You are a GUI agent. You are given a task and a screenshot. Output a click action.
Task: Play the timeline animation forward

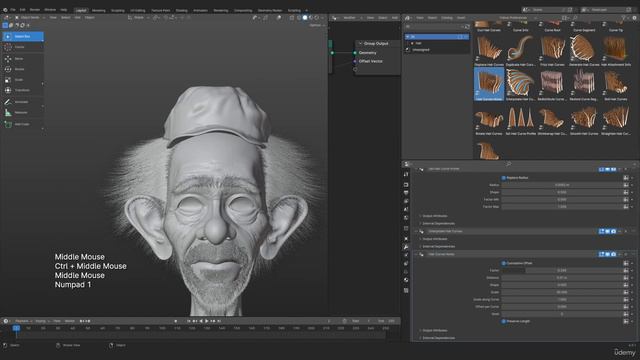207,321
